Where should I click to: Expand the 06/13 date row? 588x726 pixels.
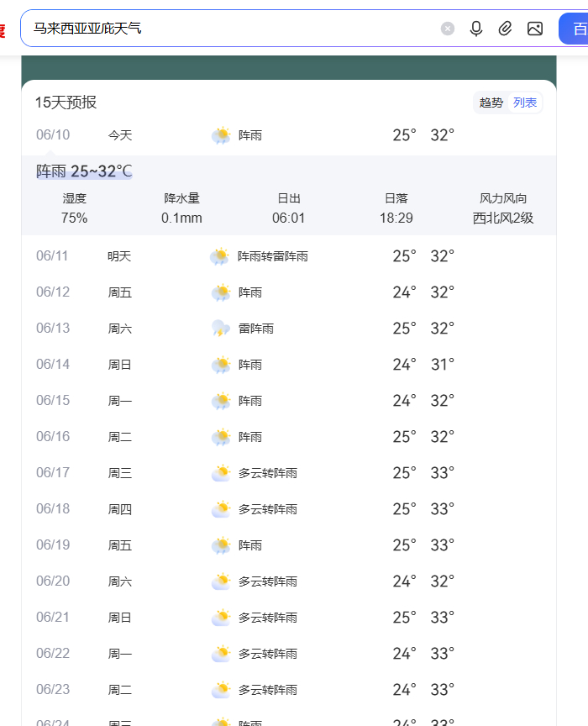click(289, 329)
